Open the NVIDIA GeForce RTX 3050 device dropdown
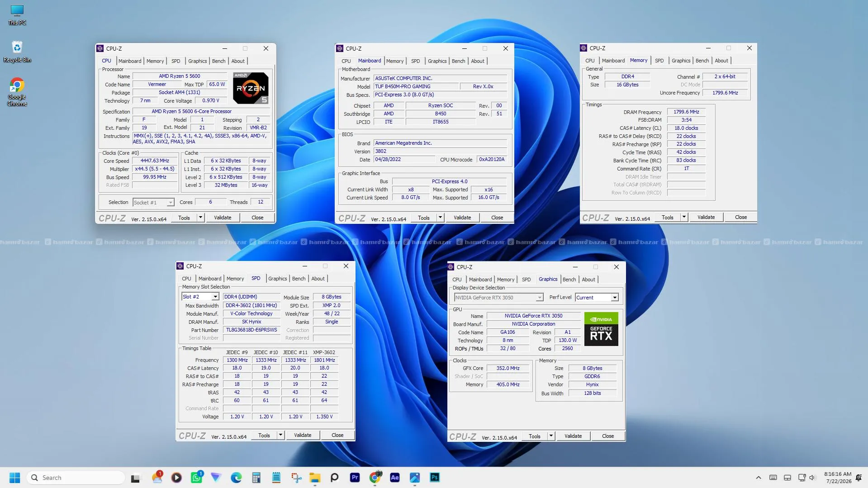This screenshot has width=868, height=488. pyautogui.click(x=498, y=298)
